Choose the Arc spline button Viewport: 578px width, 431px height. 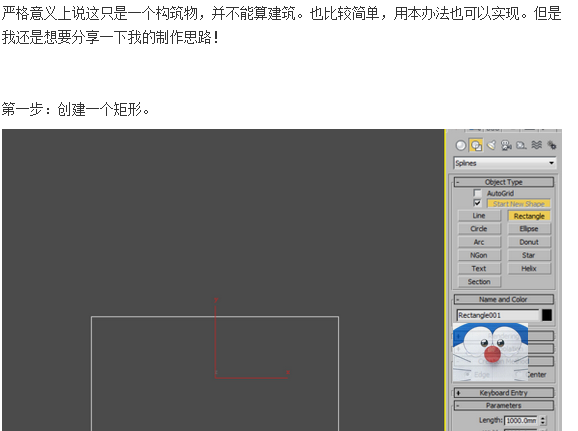point(479,242)
